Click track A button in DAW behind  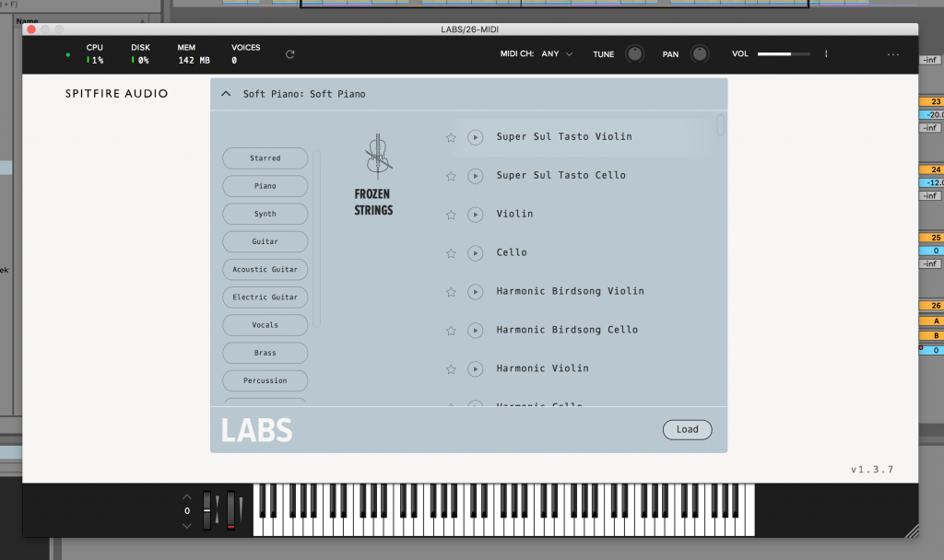tap(931, 321)
